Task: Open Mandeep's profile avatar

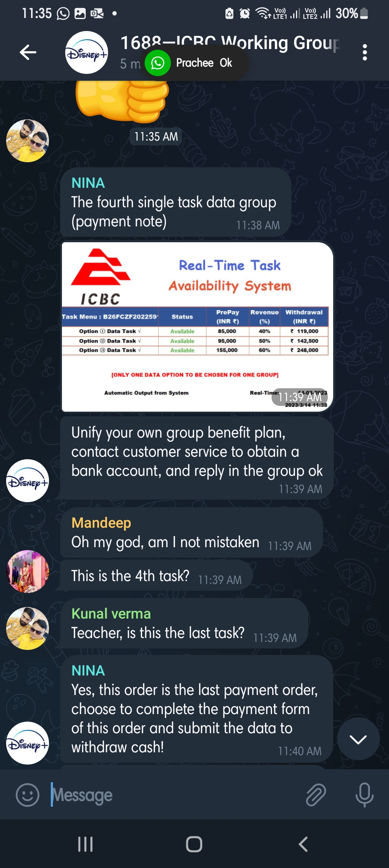Action: point(28,571)
